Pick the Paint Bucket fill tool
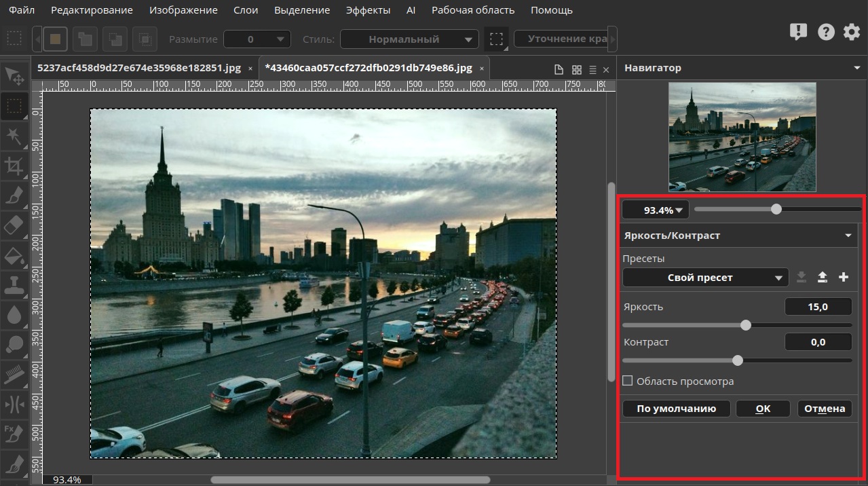The width and height of the screenshot is (868, 486). (14, 255)
